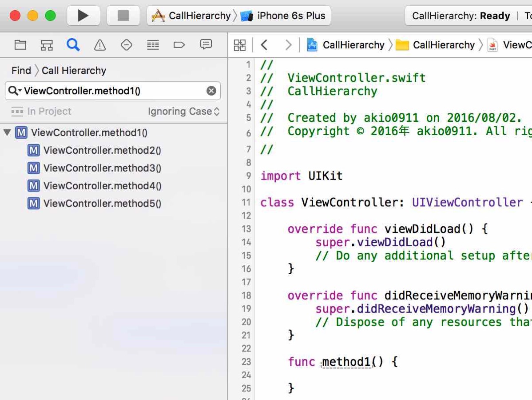Go forward in editor history

[288, 45]
